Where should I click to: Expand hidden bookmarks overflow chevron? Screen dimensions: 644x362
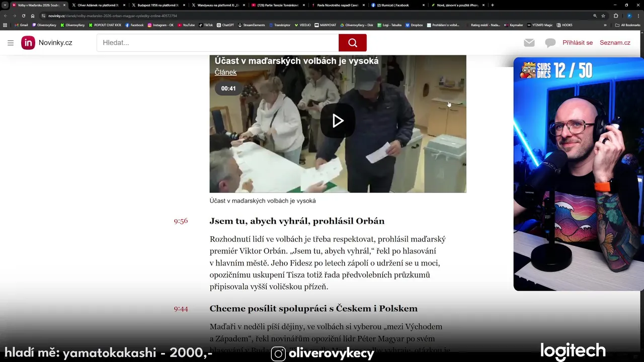[605, 25]
